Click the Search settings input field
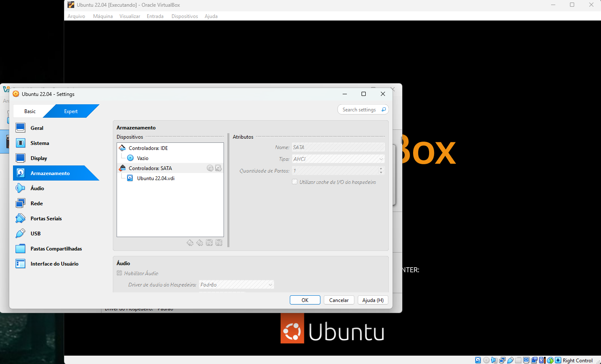The image size is (601, 364). (359, 110)
